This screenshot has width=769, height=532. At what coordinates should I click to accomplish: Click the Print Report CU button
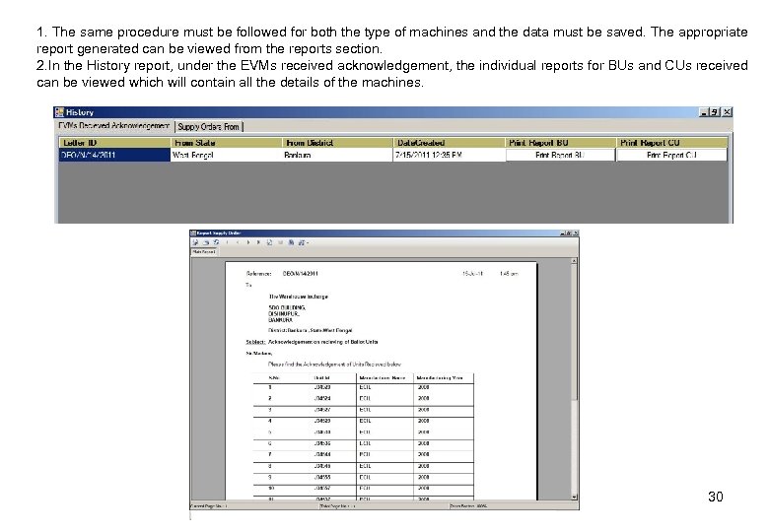671,156
